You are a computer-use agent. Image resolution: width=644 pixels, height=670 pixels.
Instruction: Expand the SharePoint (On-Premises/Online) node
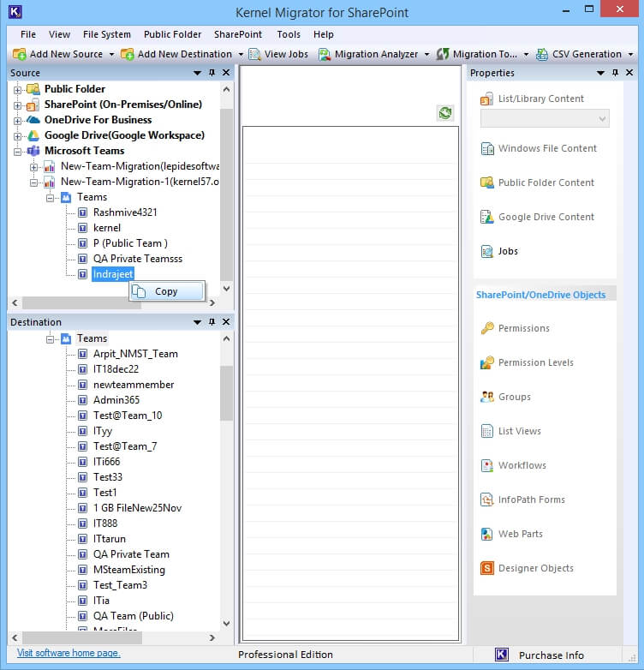click(17, 105)
